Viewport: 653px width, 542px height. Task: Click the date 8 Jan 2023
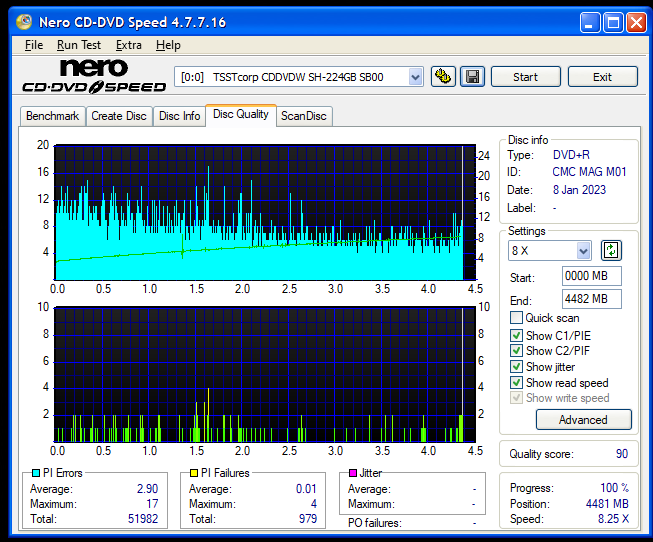tap(579, 190)
